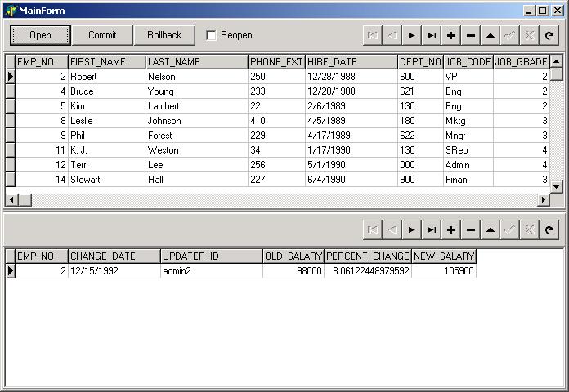Viewport: 569px width, 392px height.
Task: Edit record with top navigator triangle icon
Action: point(491,36)
